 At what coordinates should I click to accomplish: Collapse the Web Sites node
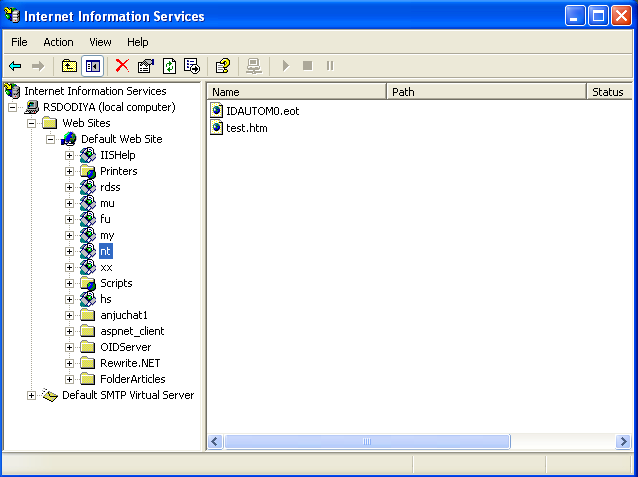[31, 123]
